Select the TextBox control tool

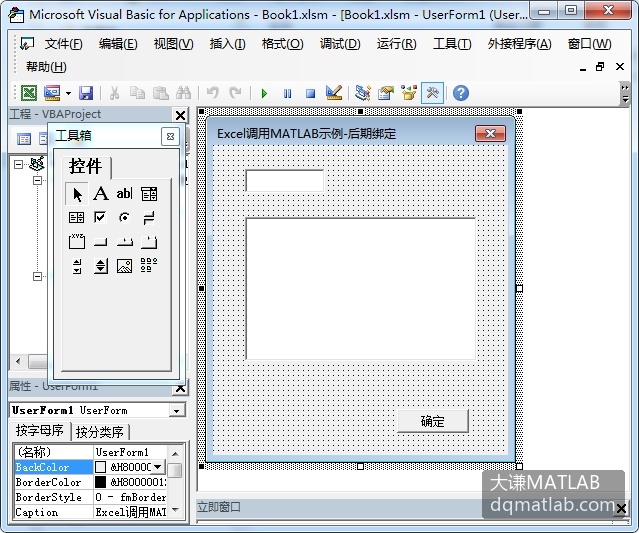pyautogui.click(x=125, y=194)
